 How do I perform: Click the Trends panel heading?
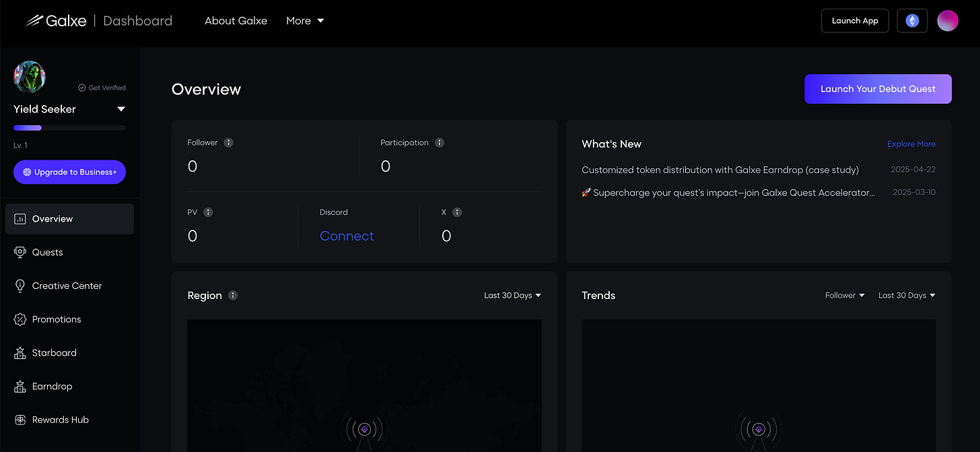point(598,296)
